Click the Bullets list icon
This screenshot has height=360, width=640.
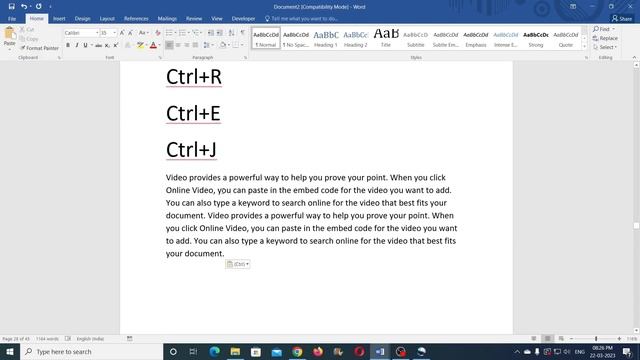pyautogui.click(x=169, y=33)
